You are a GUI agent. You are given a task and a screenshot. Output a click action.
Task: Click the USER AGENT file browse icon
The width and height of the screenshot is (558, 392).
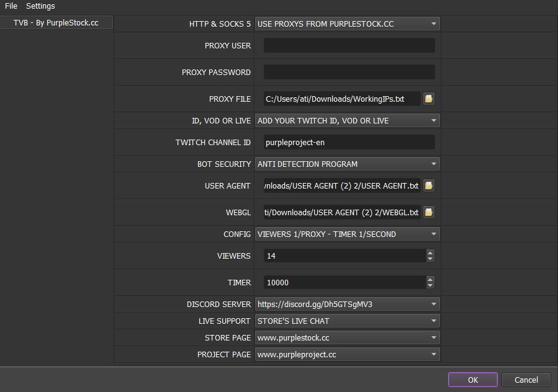click(x=428, y=185)
